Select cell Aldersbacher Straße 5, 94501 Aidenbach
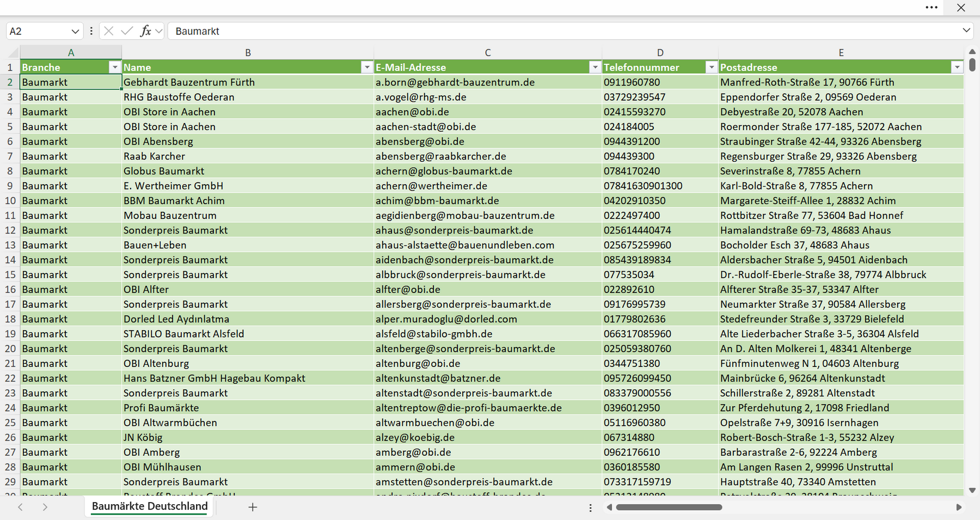 click(841, 260)
